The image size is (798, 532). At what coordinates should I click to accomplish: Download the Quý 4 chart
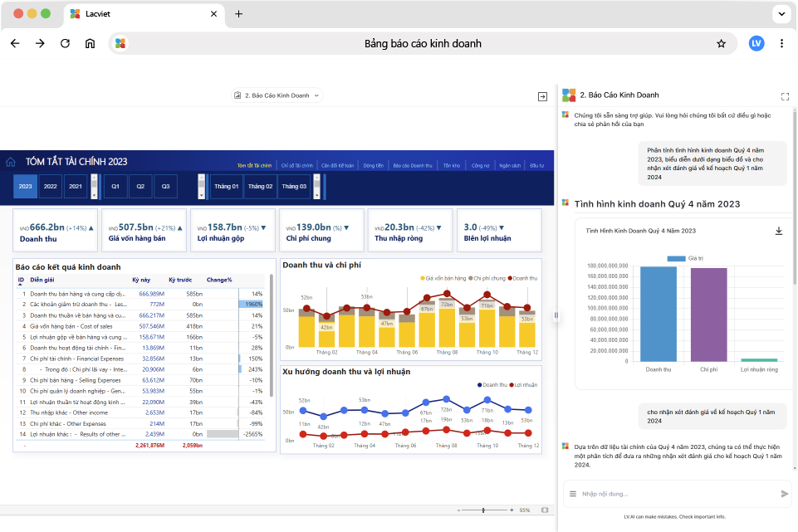pyautogui.click(x=778, y=231)
